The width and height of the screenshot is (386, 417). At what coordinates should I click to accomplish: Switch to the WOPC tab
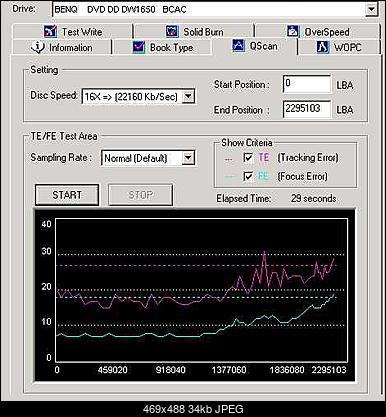[x=339, y=47]
